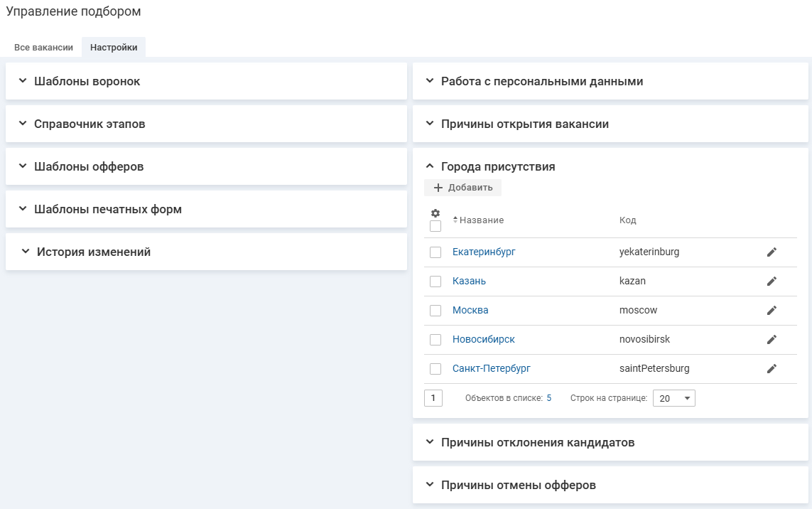Click the plus icon in Добавить button
Screen dimensions: 812x509
pos(438,188)
